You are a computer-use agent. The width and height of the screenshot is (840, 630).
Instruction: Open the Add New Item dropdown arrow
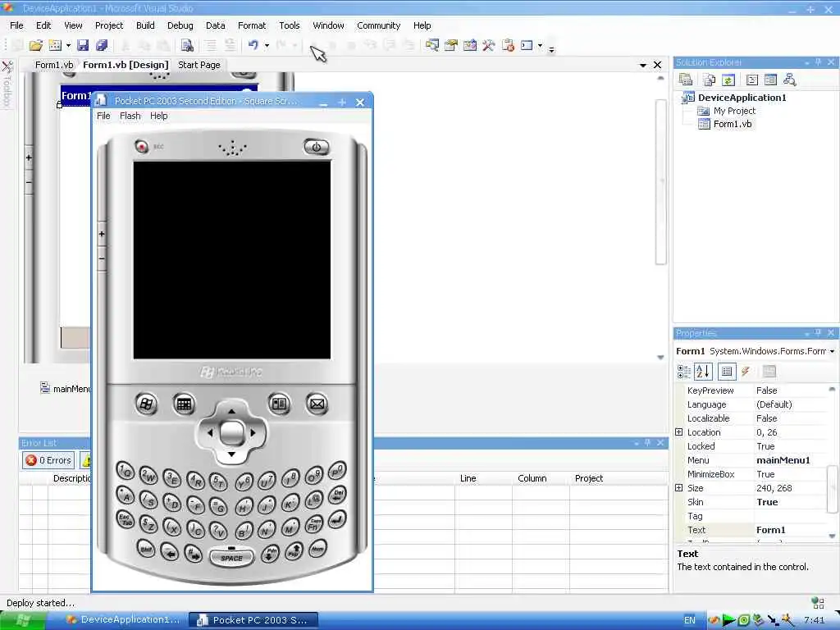tap(68, 46)
